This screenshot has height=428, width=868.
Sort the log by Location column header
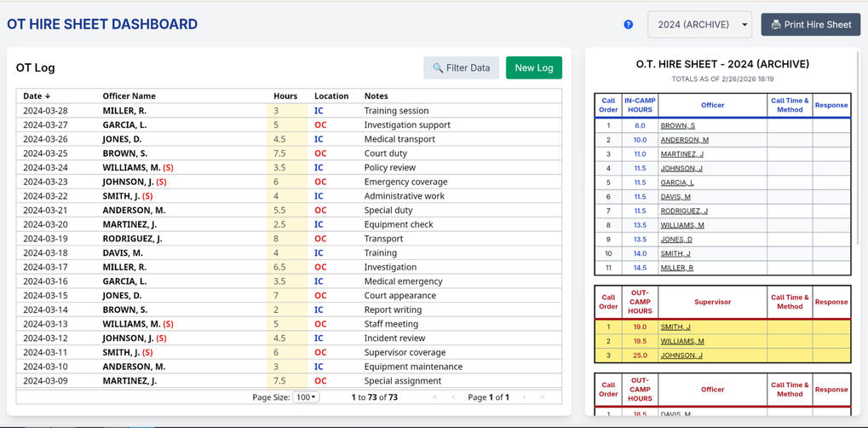click(331, 96)
